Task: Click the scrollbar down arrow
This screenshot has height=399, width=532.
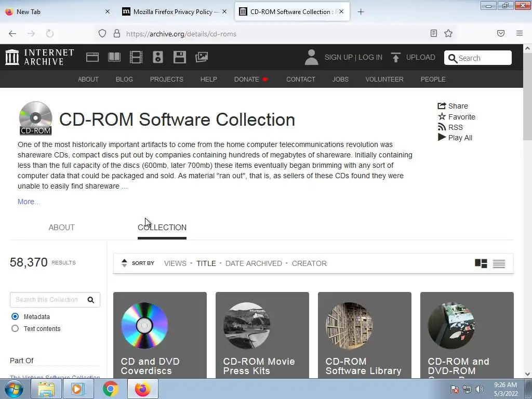Action: pyautogui.click(x=527, y=374)
